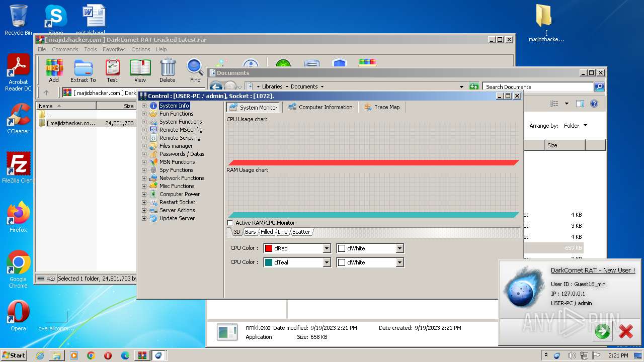Open clTeal CPU color dropdown

pyautogui.click(x=327, y=262)
